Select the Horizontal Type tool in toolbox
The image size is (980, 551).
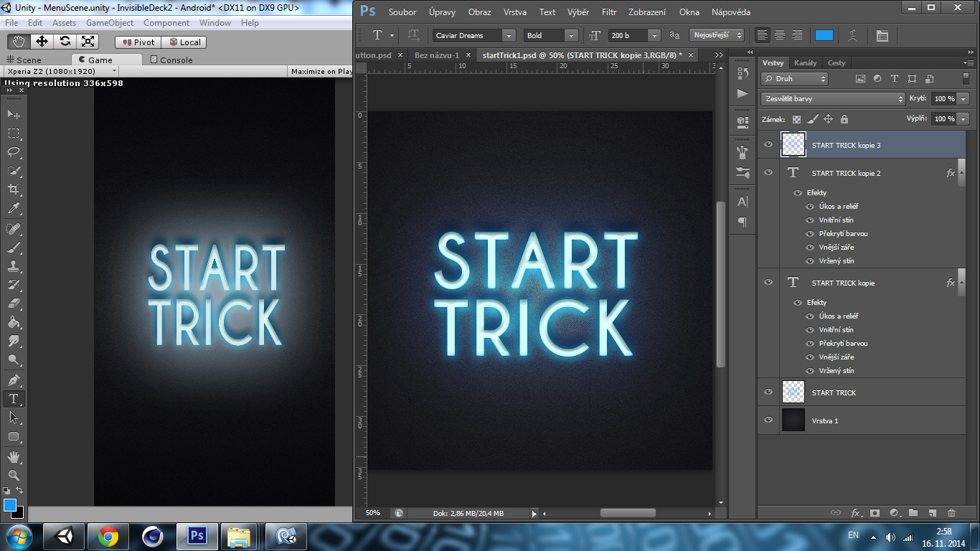(14, 399)
